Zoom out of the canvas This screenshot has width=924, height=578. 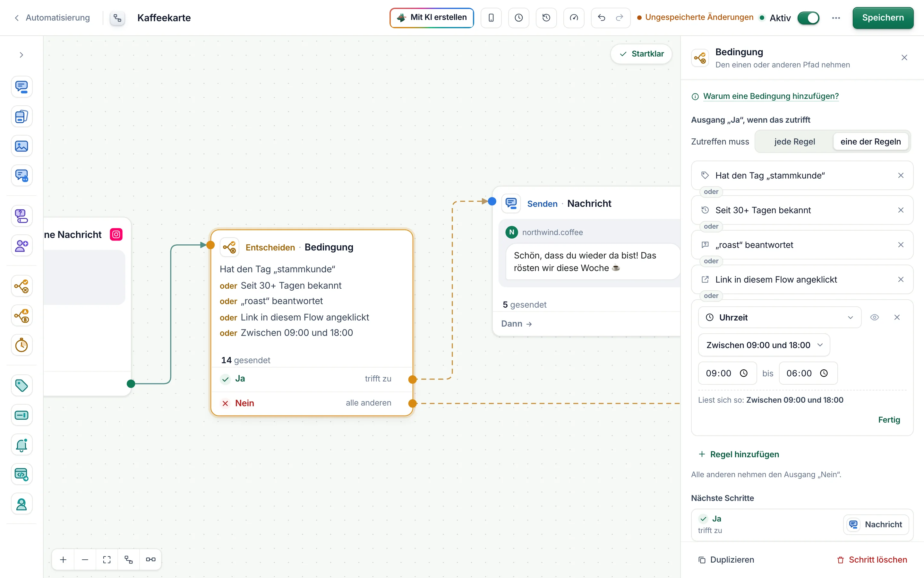click(85, 559)
